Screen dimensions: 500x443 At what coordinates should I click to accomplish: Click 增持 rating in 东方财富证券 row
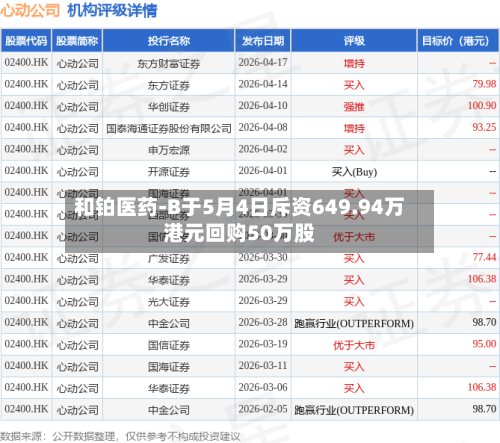354,63
